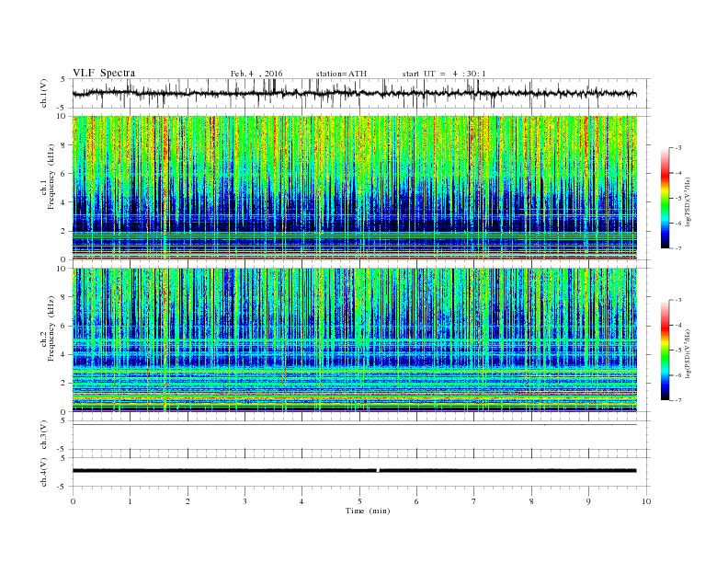The height and width of the screenshot is (563, 728).
Task: Select the "ch.3(V)" axis label
Action: [44, 435]
